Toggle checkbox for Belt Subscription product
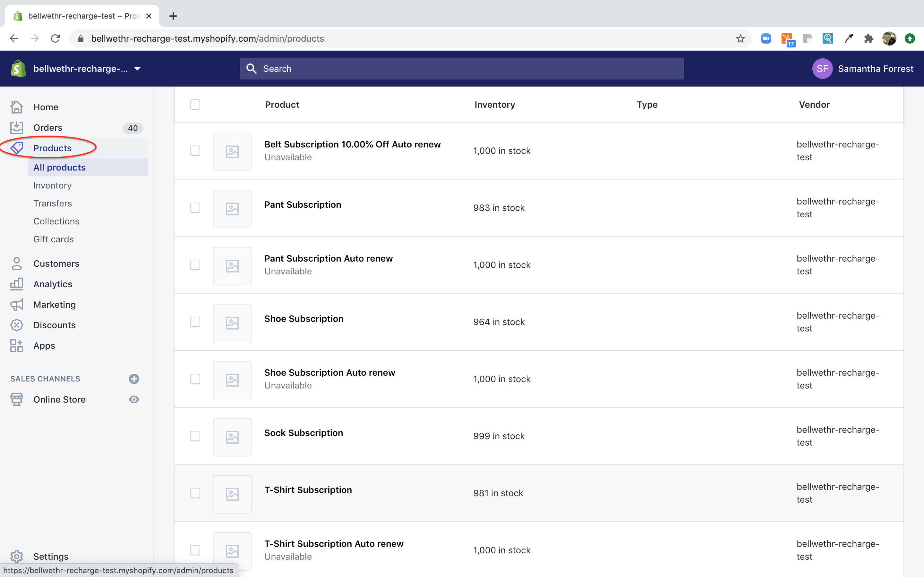The image size is (924, 577). (195, 150)
